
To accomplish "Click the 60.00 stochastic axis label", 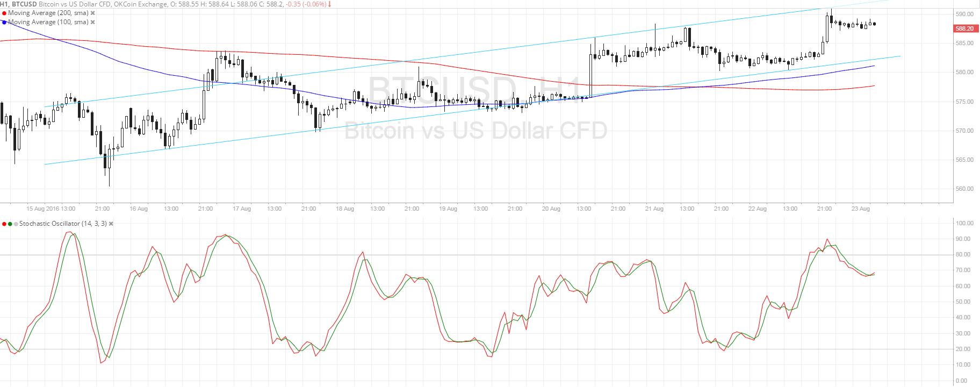I will [x=963, y=286].
